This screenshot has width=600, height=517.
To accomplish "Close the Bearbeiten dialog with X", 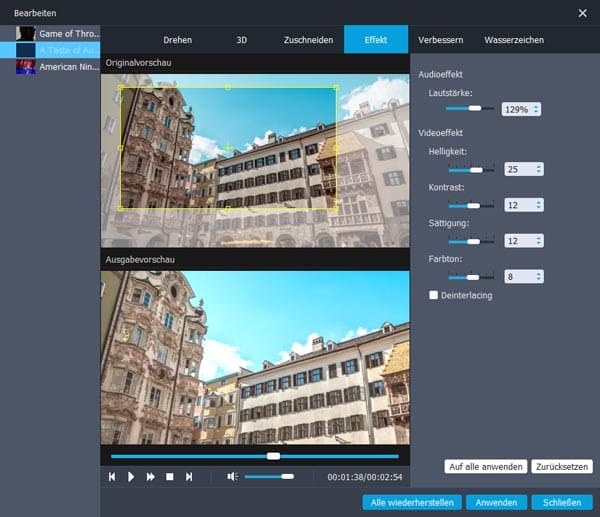I will click(583, 12).
